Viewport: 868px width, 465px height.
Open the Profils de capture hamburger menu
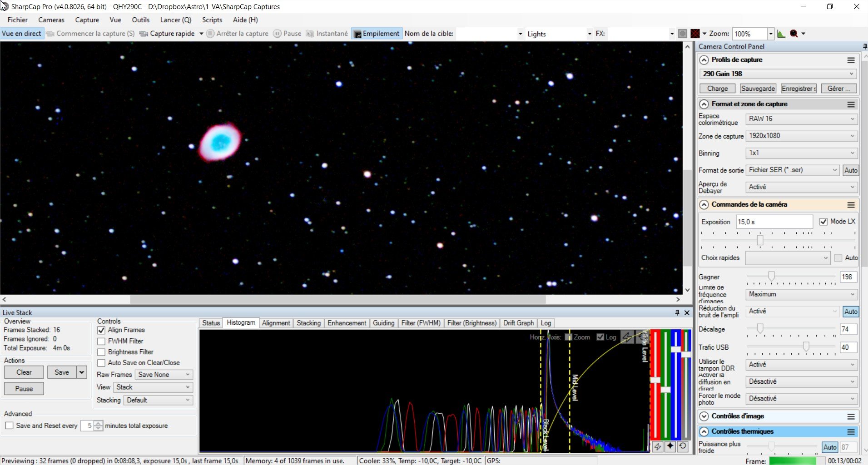tap(851, 60)
